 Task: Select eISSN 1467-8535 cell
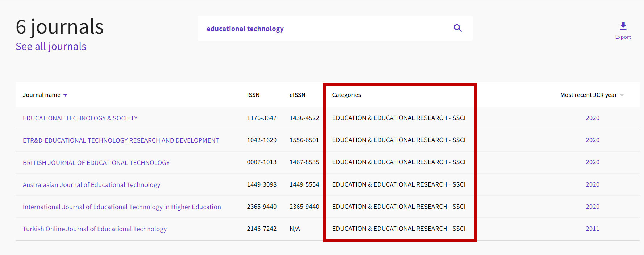[x=304, y=162]
